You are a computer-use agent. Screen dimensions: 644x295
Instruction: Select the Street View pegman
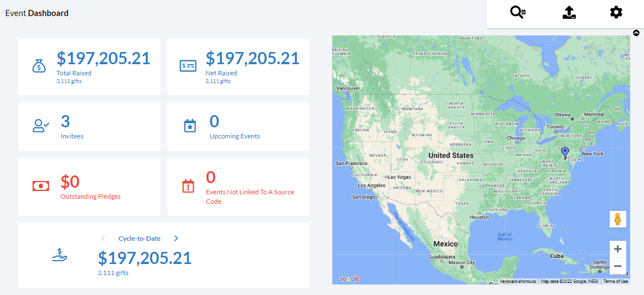(617, 219)
